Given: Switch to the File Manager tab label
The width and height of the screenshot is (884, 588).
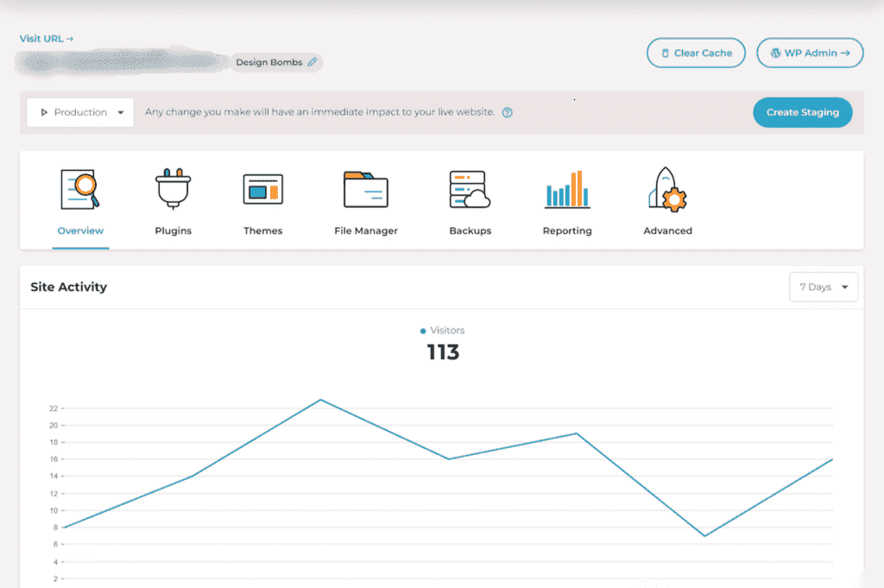Looking at the screenshot, I should [x=366, y=231].
